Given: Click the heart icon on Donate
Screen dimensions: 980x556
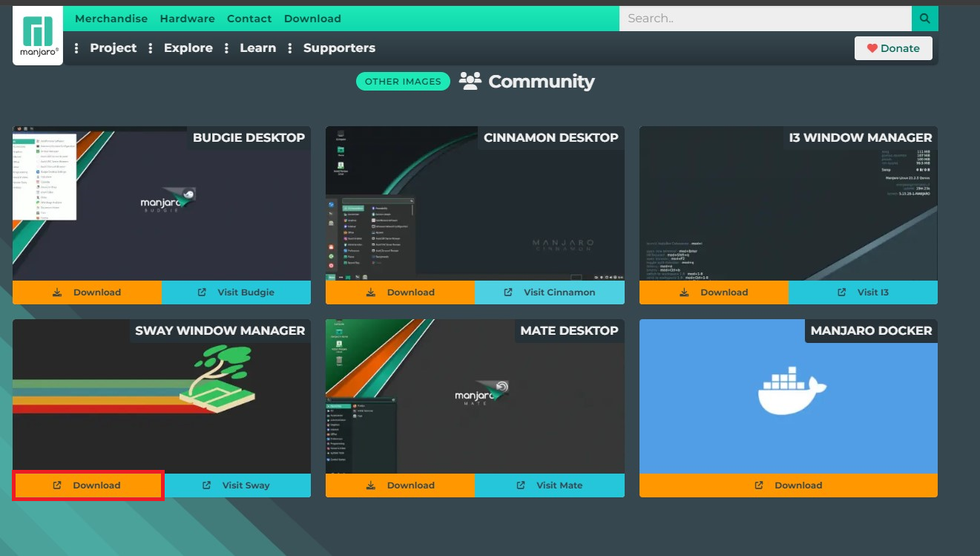Looking at the screenshot, I should 872,48.
